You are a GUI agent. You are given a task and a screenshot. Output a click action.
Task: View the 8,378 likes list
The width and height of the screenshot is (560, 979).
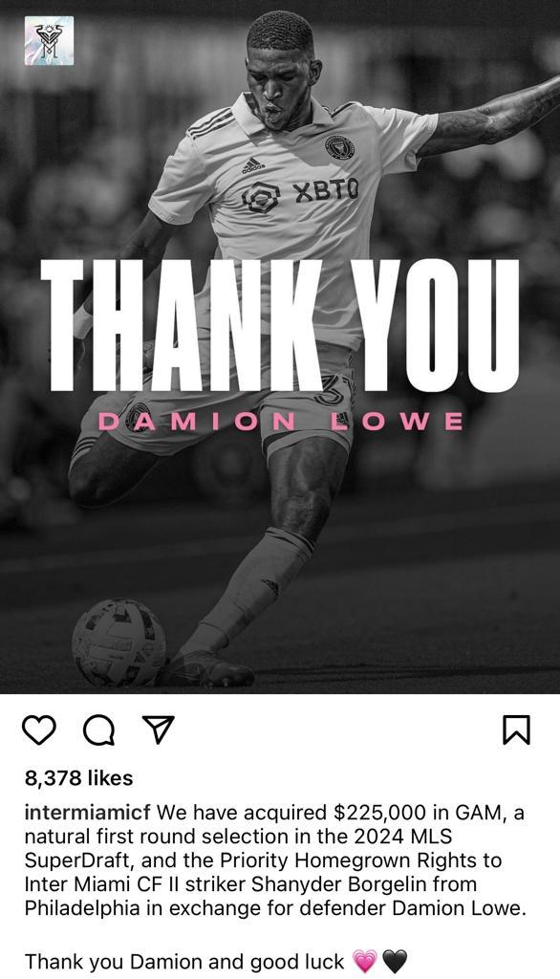pyautogui.click(x=78, y=778)
